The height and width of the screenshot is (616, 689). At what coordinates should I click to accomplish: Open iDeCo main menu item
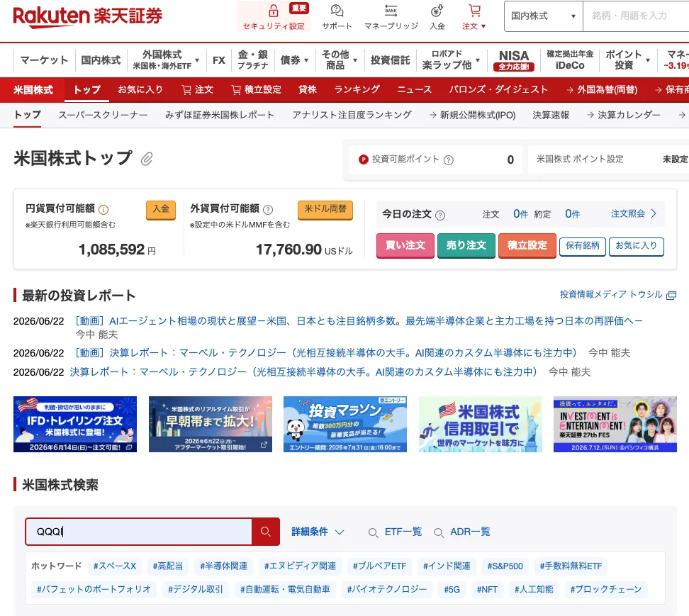(570, 60)
